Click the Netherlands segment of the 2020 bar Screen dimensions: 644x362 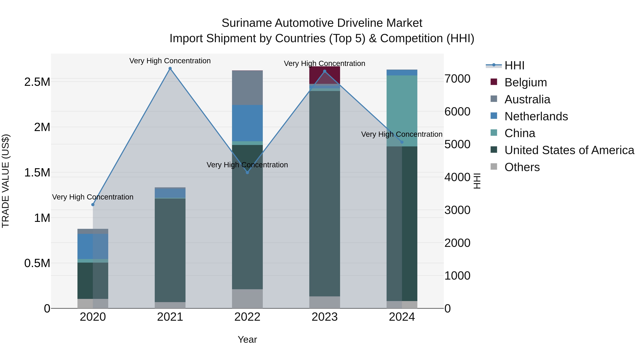tap(93, 247)
